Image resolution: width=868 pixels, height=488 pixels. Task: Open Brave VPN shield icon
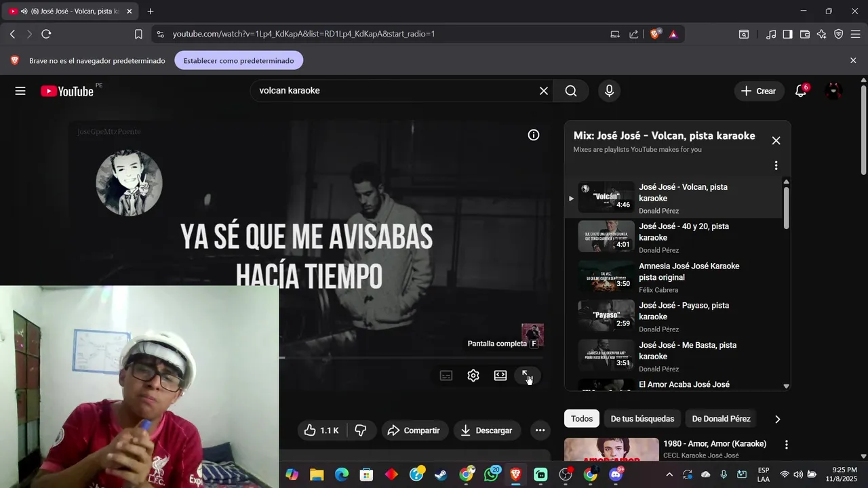839,34
